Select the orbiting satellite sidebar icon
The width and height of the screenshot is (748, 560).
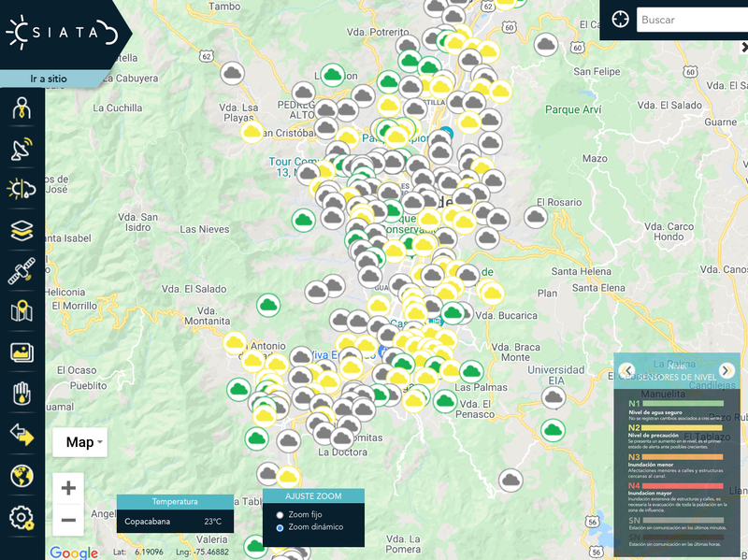[x=22, y=271]
